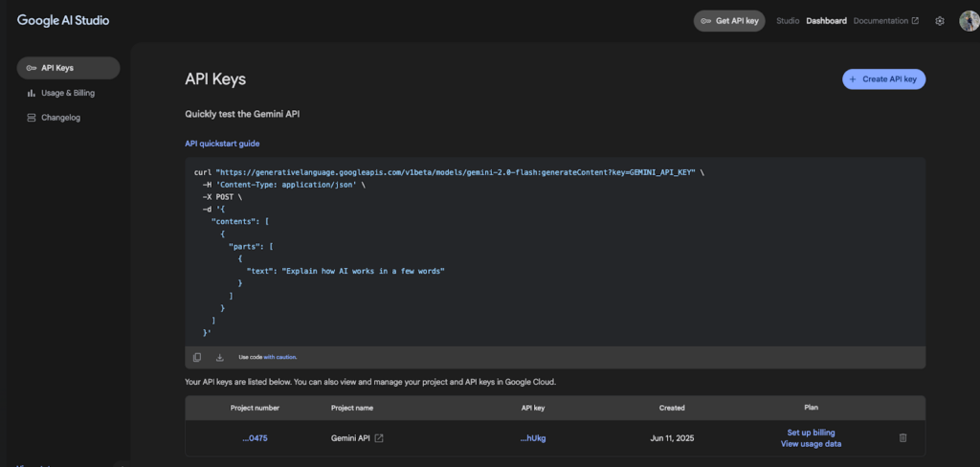This screenshot has height=467, width=980.
Task: Switch to the Studio tab
Action: tap(788, 21)
